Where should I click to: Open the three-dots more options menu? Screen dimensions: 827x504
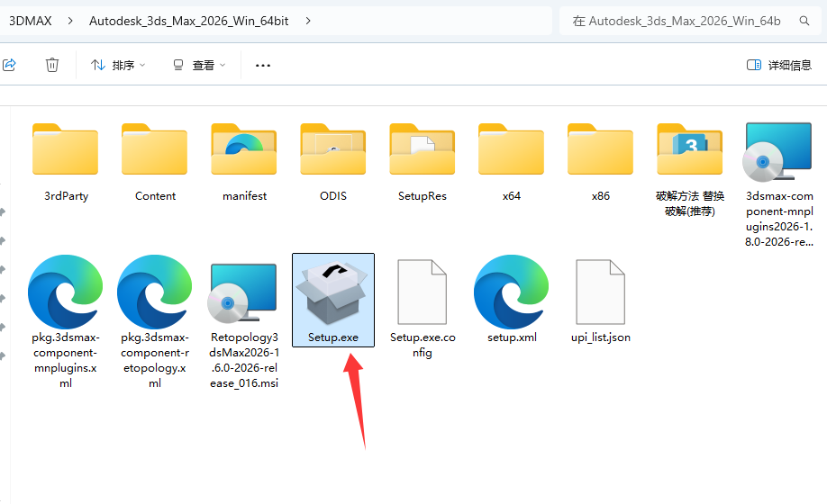coord(263,66)
